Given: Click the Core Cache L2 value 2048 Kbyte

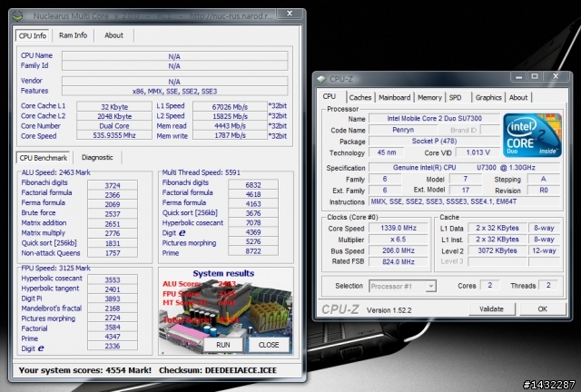Looking at the screenshot, I should coord(114,116).
